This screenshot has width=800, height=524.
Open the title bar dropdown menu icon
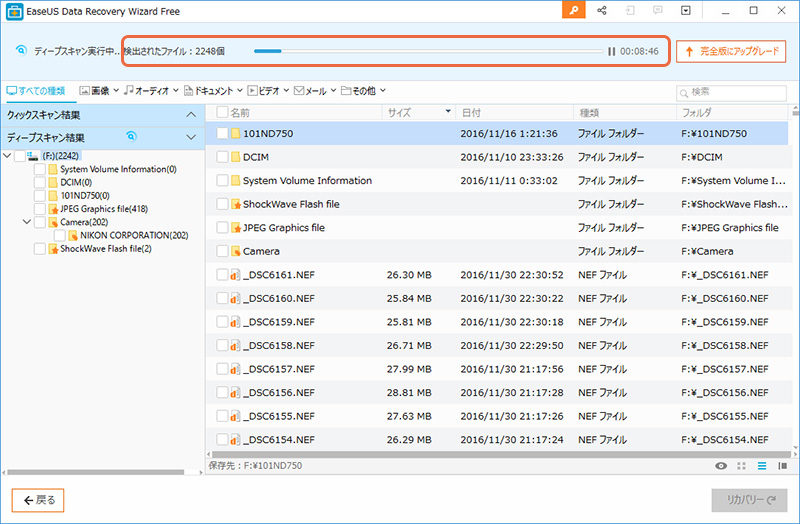686,10
